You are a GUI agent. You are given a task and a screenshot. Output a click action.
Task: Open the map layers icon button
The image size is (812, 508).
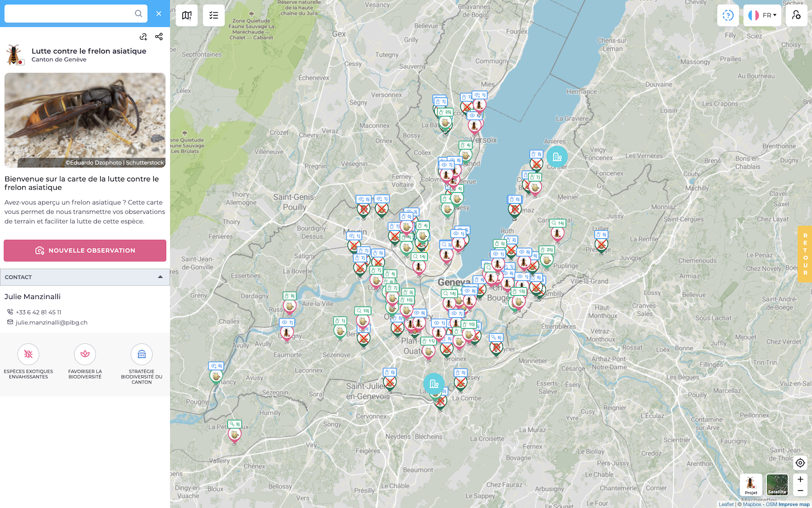(x=187, y=16)
